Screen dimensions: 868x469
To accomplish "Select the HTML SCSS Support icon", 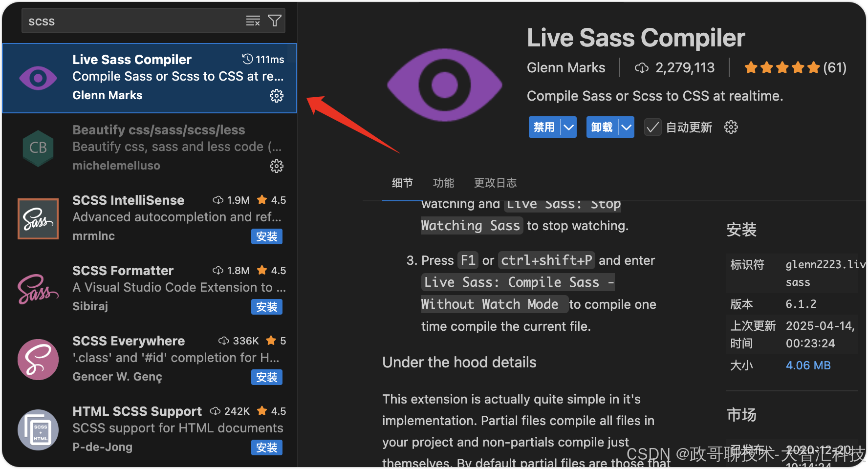I will pyautogui.click(x=38, y=429).
